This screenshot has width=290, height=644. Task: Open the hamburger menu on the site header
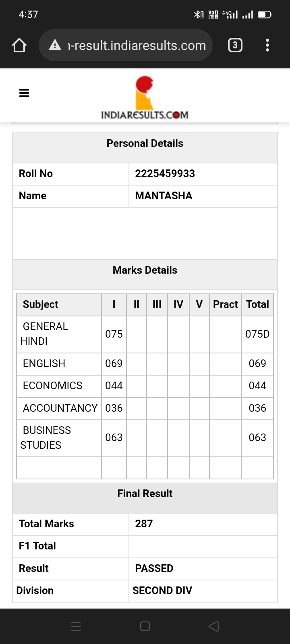24,93
